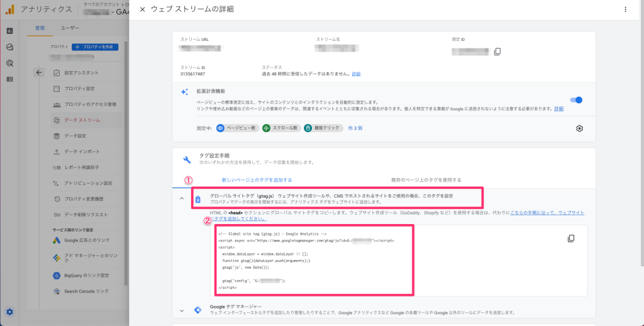Click the データ インポート upload icon

click(57, 152)
